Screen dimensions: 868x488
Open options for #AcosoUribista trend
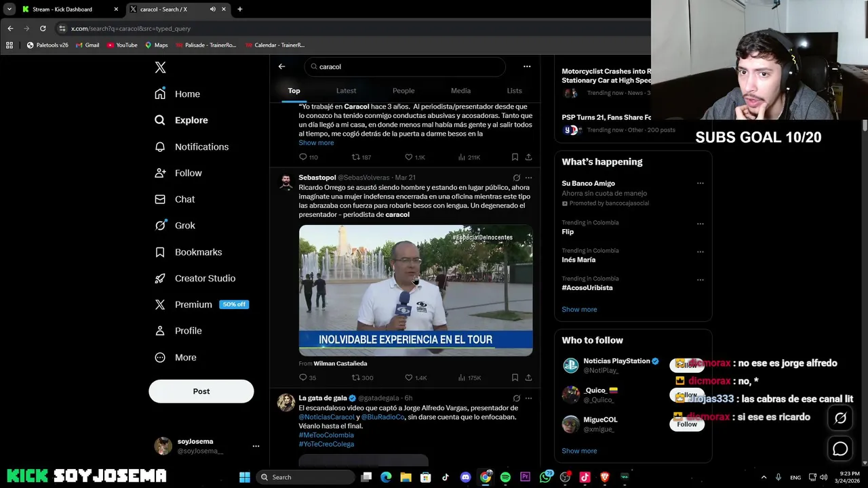[700, 279]
